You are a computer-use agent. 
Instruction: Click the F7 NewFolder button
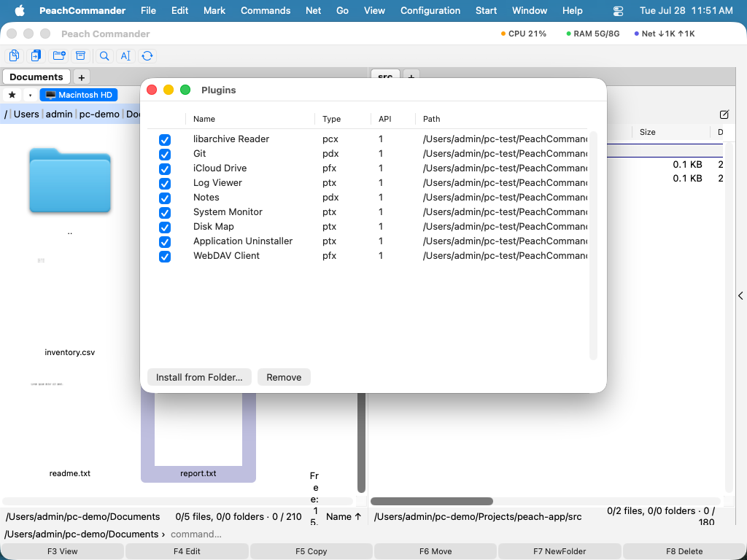click(x=560, y=551)
